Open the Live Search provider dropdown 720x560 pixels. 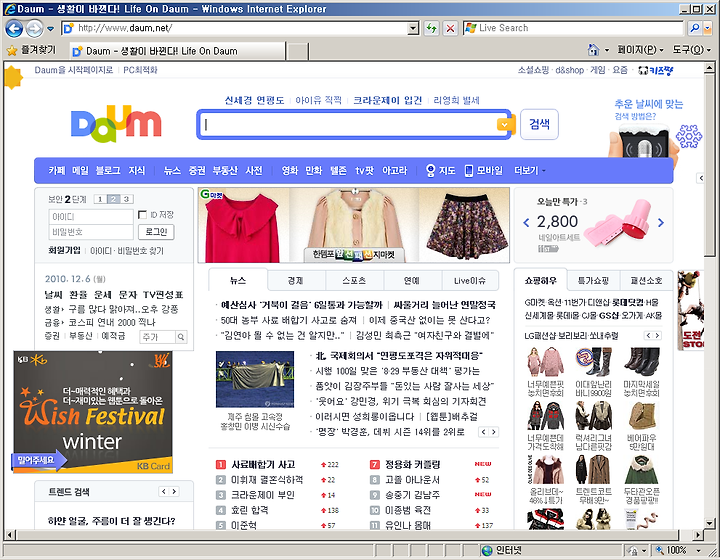(x=707, y=28)
